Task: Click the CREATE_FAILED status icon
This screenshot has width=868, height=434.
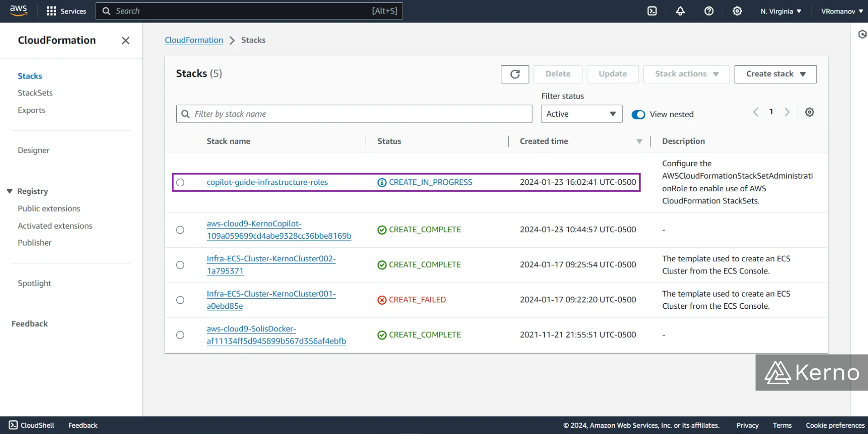Action: [382, 300]
